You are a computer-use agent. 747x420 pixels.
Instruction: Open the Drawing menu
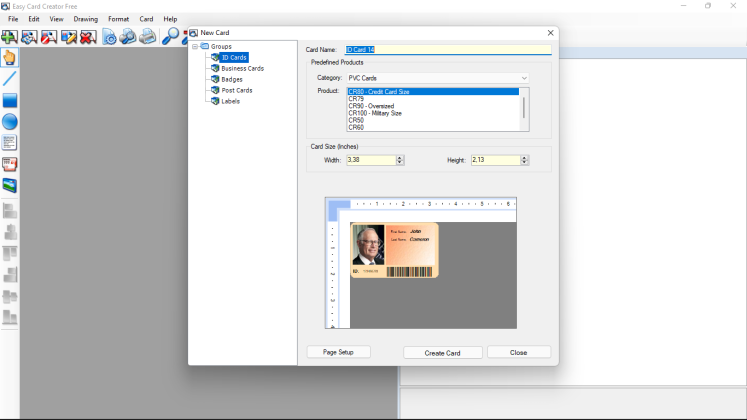pyautogui.click(x=86, y=19)
